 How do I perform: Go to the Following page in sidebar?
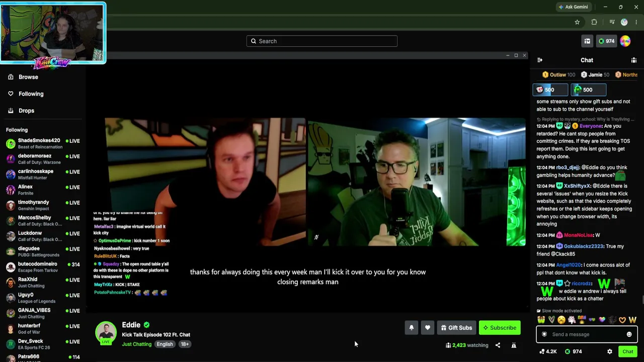25,94
